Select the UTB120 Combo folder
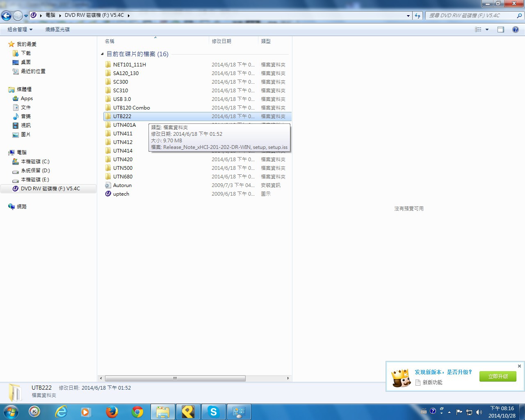The image size is (525, 420). point(197,107)
